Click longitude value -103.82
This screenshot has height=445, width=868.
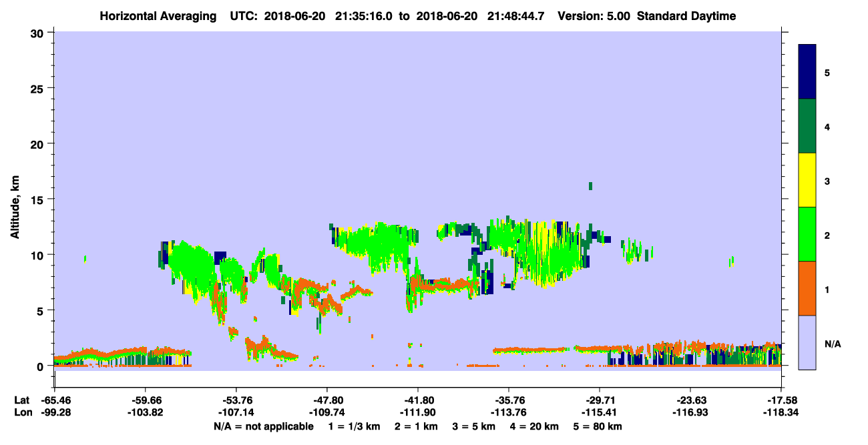pyautogui.click(x=145, y=412)
